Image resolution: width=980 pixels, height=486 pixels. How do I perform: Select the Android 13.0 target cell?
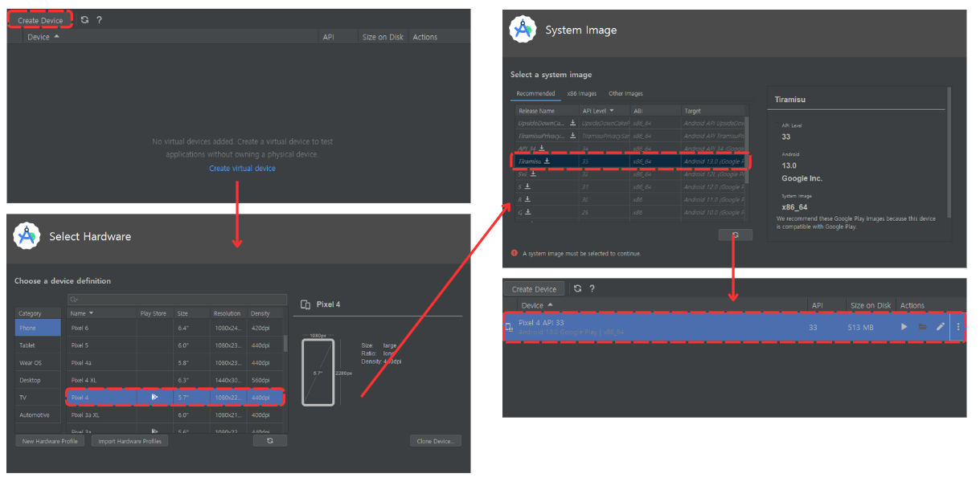(715, 161)
